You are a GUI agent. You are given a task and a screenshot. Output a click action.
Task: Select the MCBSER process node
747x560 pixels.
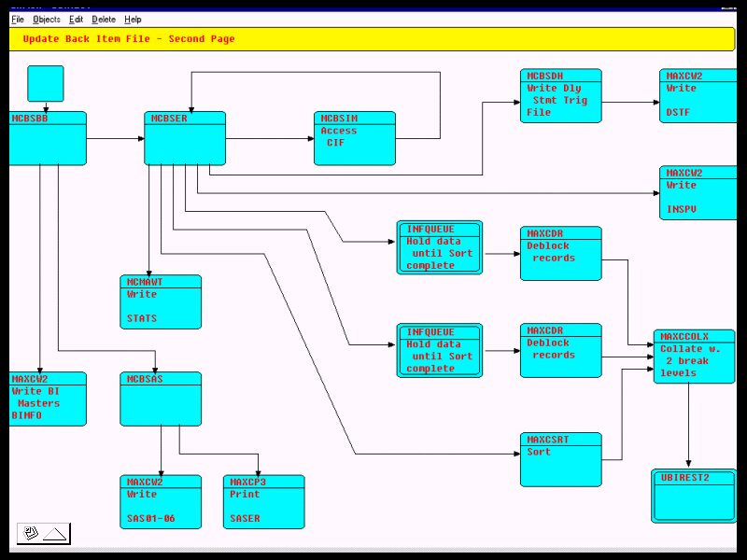coord(185,138)
